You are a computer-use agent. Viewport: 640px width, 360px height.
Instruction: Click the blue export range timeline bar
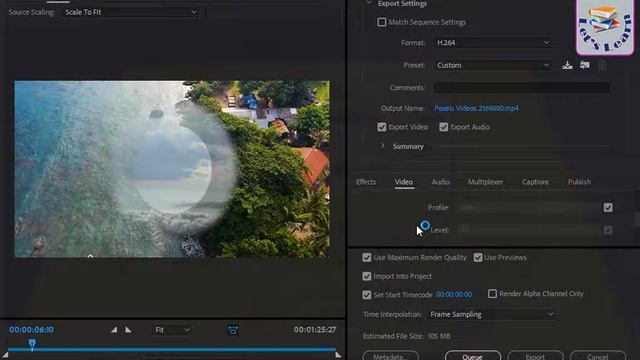point(171,349)
